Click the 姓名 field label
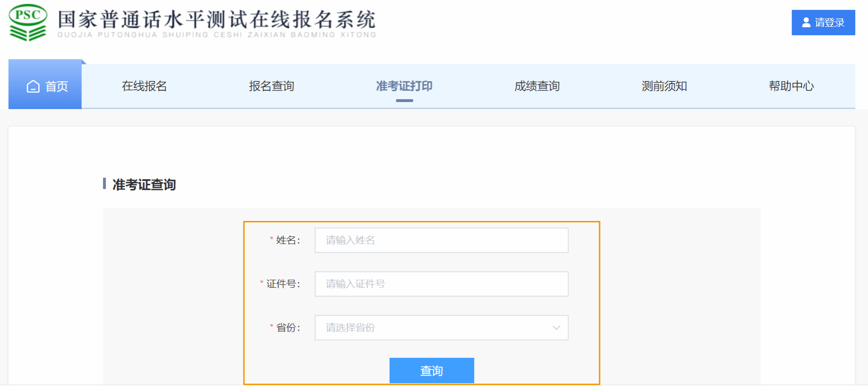The image size is (868, 386). 287,240
